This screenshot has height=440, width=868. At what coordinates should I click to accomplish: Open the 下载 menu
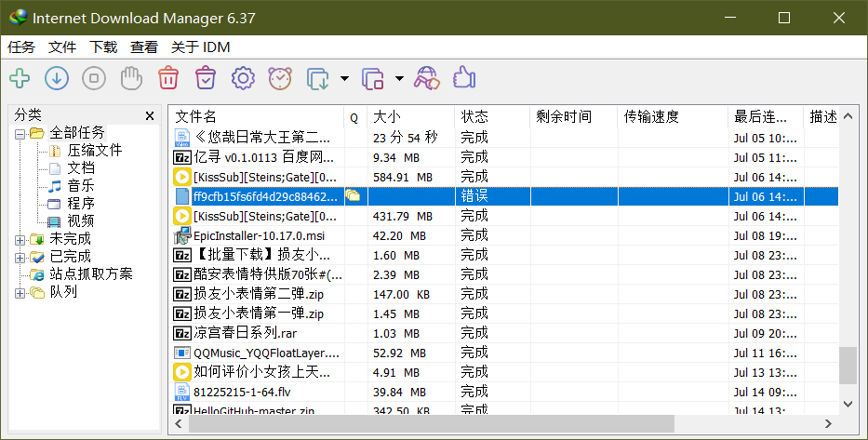pos(103,47)
